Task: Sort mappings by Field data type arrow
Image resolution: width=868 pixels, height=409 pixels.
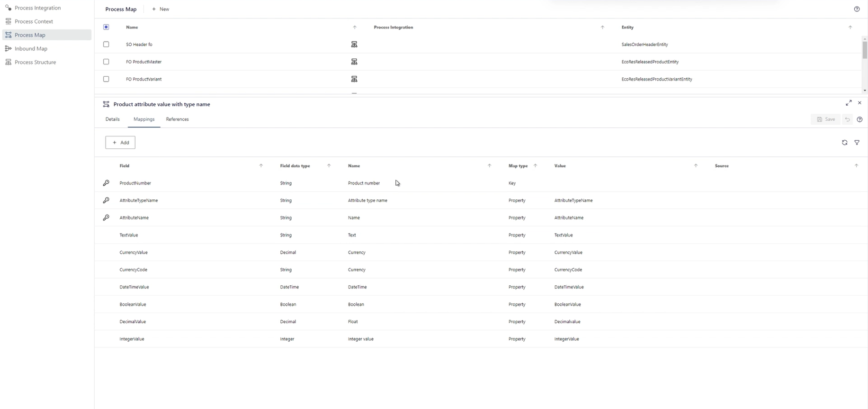Action: coord(329,166)
